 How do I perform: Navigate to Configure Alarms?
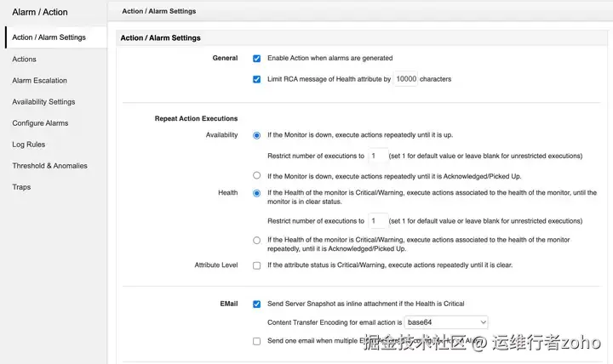pyautogui.click(x=40, y=123)
